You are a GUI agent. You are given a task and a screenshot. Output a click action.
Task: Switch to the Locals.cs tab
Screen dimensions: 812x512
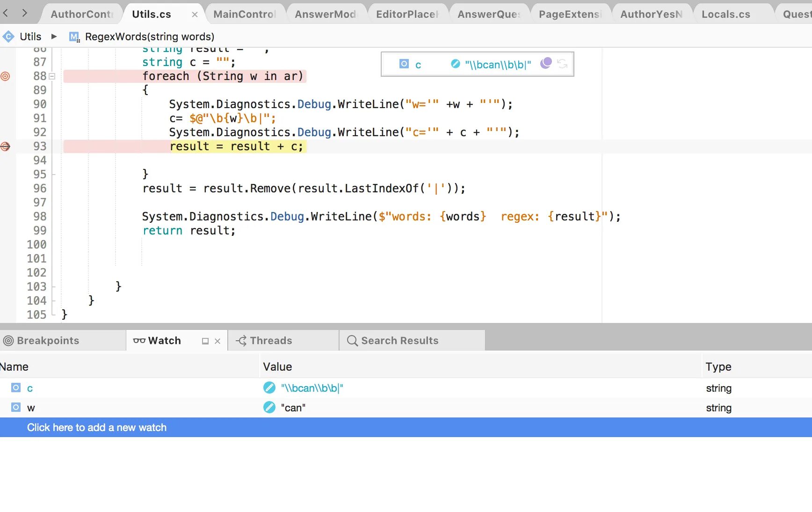(726, 14)
